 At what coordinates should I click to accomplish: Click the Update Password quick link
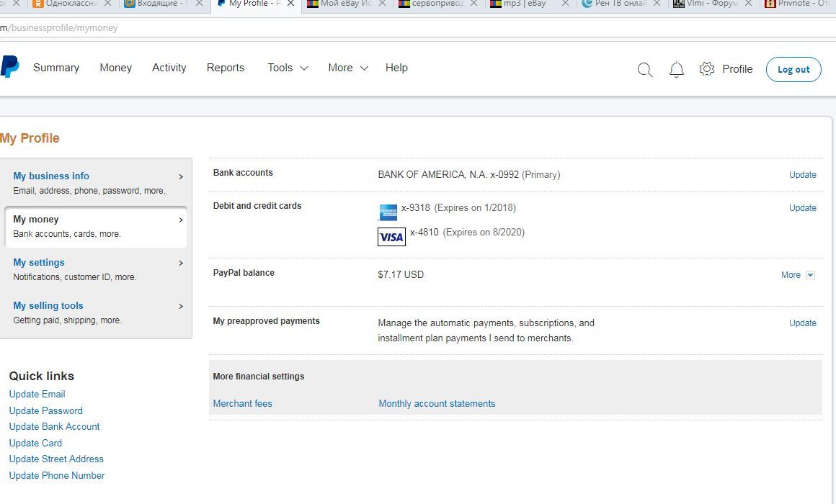tap(45, 410)
